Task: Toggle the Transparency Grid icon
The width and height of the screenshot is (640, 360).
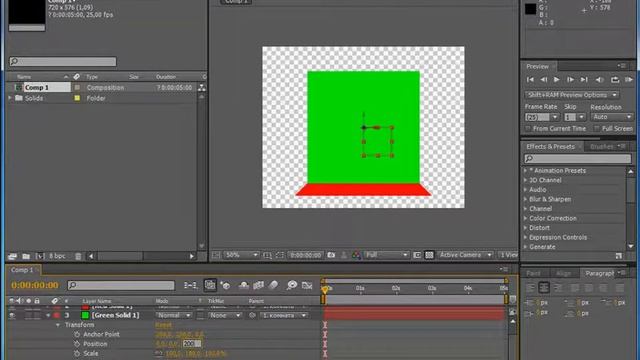Action: pyautogui.click(x=429, y=255)
